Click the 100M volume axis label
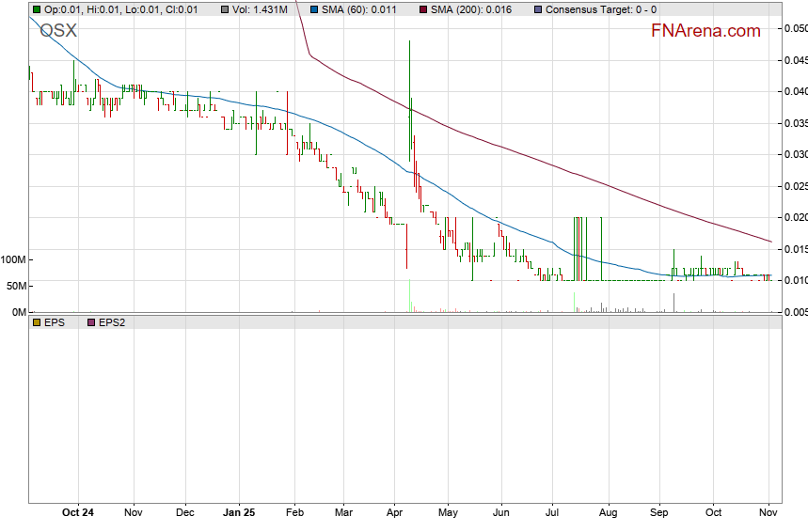The width and height of the screenshot is (808, 532). [x=14, y=259]
